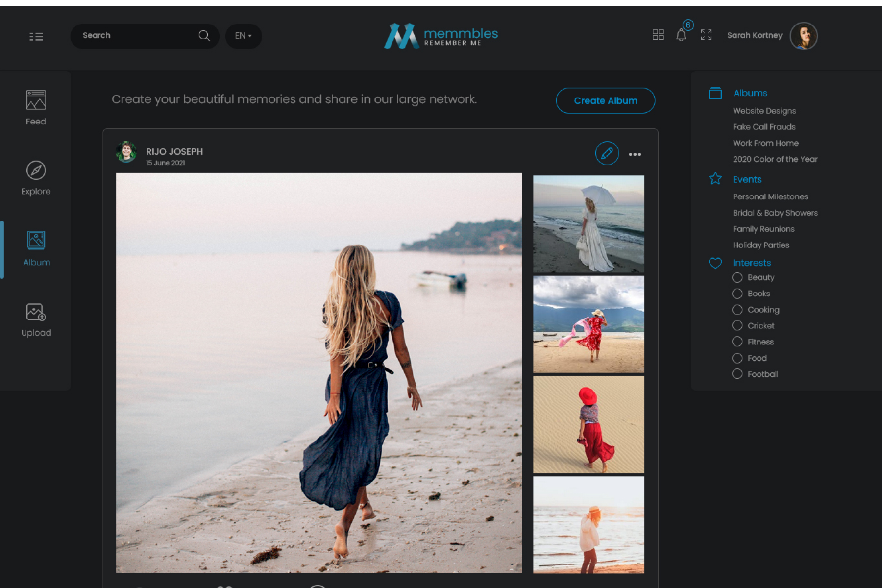Open Sarah Kortney profile avatar menu
The height and width of the screenshot is (588, 882).
tap(803, 36)
